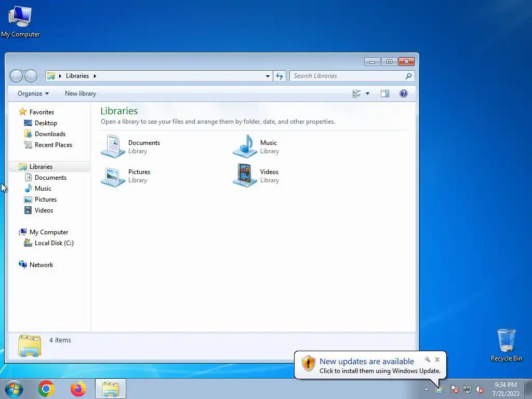Open the Help button
The width and height of the screenshot is (532, 399).
(x=403, y=94)
